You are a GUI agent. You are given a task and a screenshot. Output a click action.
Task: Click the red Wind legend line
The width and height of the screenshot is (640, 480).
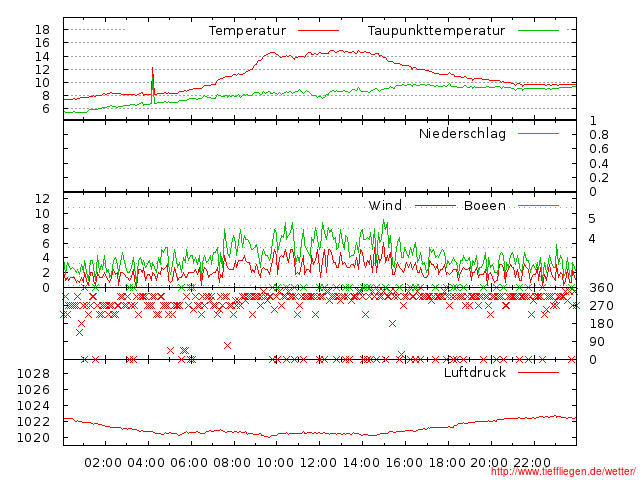(x=435, y=206)
